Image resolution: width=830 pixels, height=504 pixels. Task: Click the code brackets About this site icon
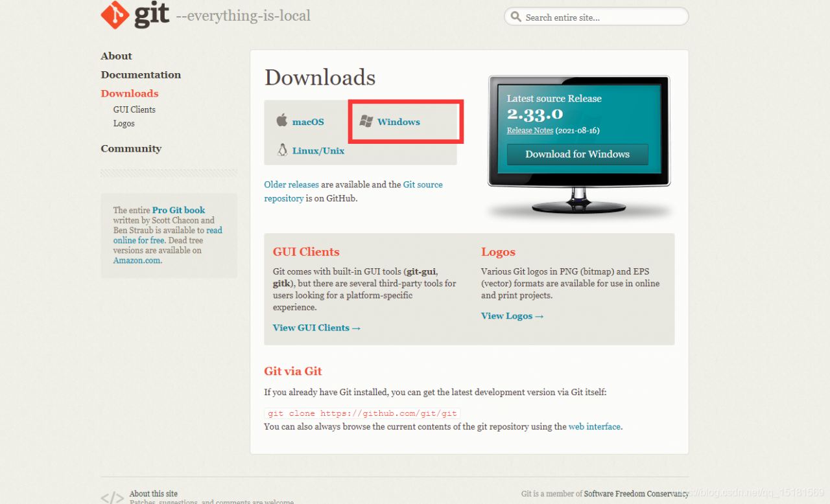pos(112,498)
